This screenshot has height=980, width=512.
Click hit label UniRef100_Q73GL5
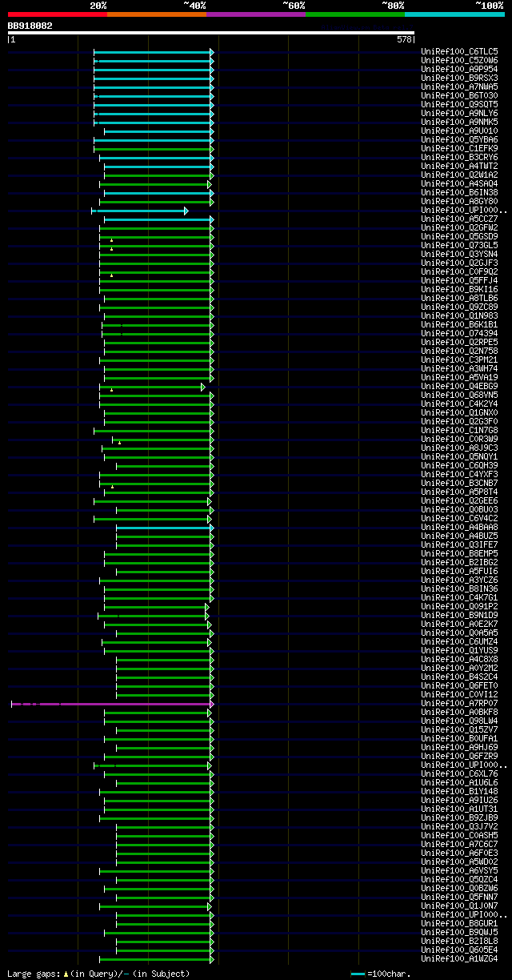point(459,246)
